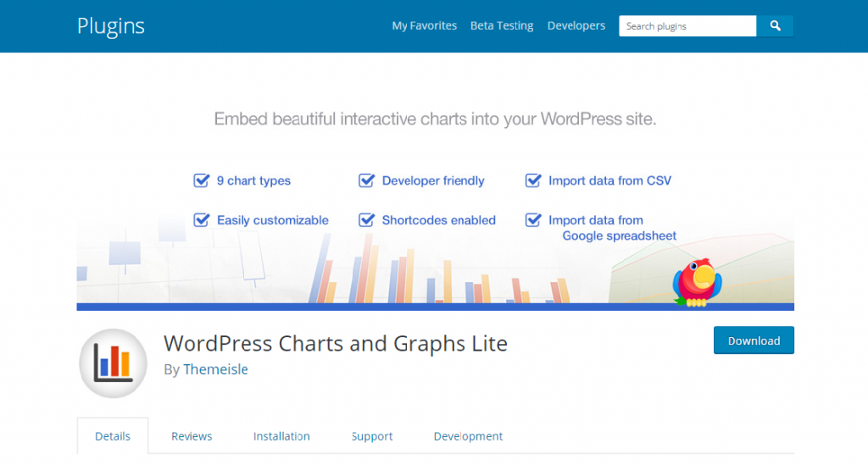Screen dimensions: 868x465
Task: Open the Installation tab
Action: pos(281,436)
